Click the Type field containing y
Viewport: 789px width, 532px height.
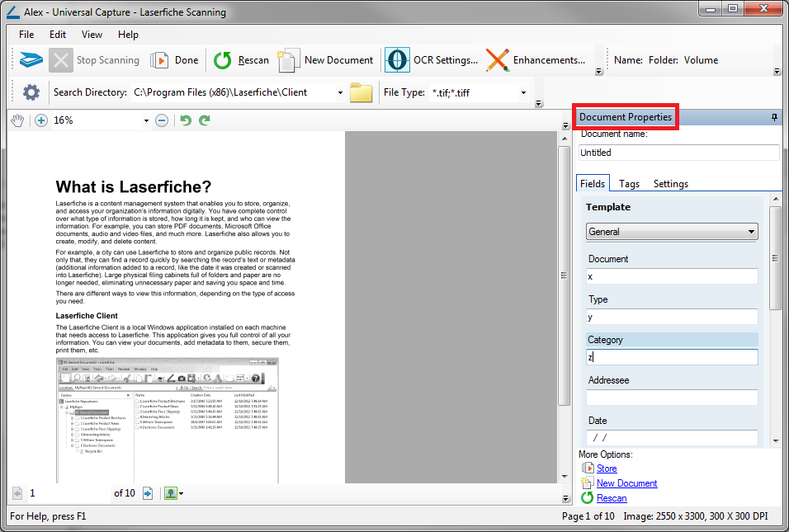[672, 317]
